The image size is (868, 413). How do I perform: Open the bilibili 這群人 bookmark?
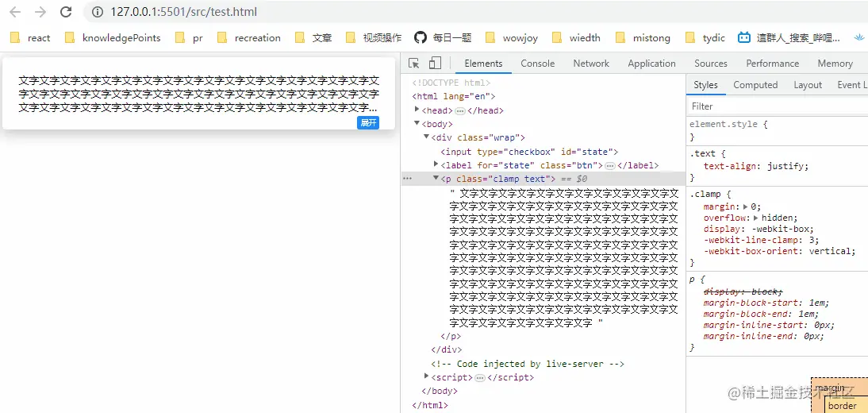[789, 37]
